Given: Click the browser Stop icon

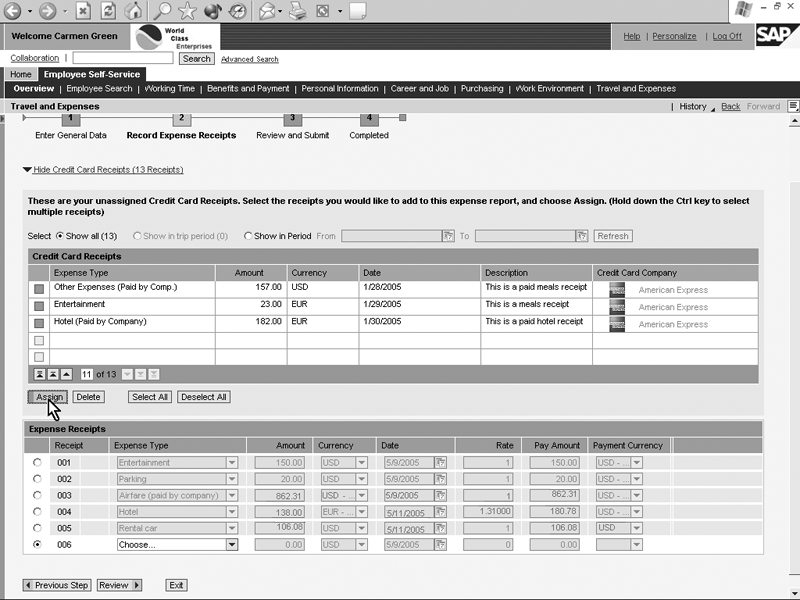Looking at the screenshot, I should [84, 10].
